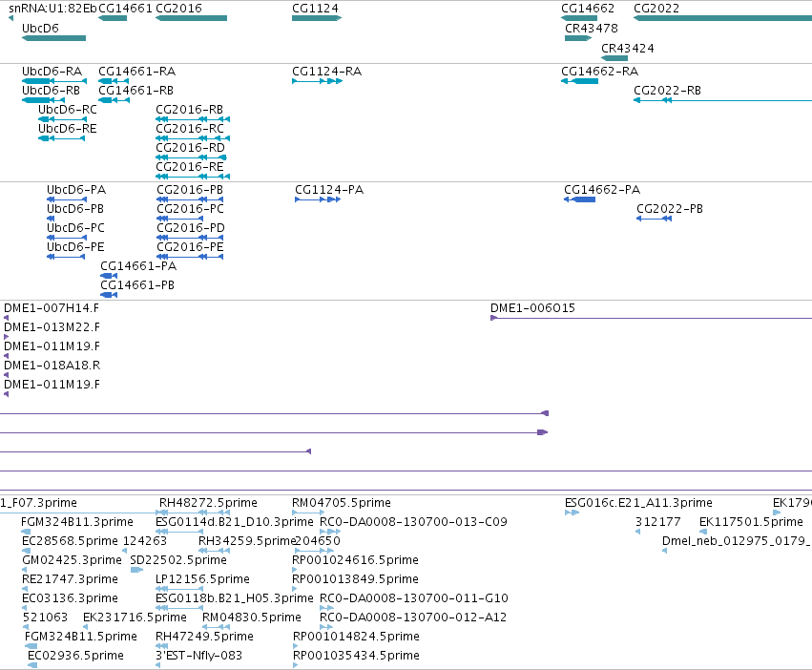Select the CG14661-RB transcript glyph
812x670 pixels.
click(x=114, y=100)
